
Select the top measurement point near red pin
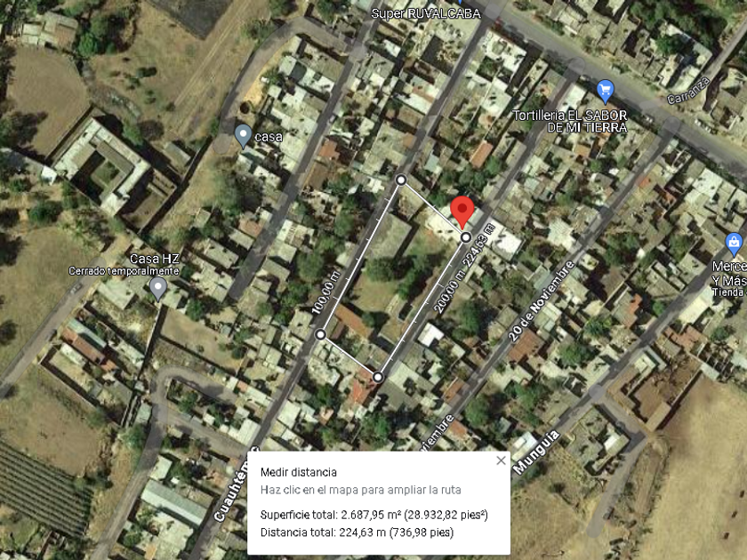(466, 237)
